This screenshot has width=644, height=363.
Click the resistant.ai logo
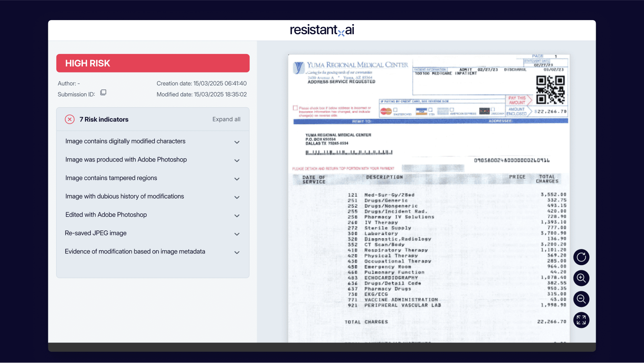[x=322, y=30]
